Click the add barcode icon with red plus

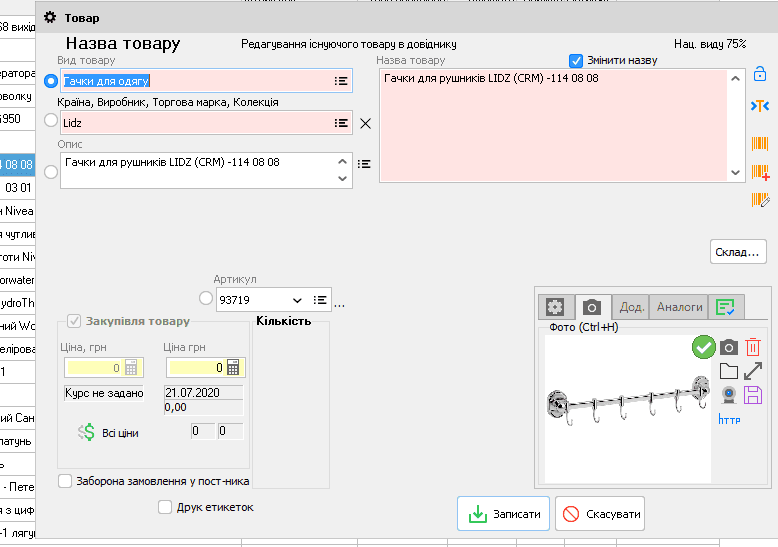click(x=760, y=172)
